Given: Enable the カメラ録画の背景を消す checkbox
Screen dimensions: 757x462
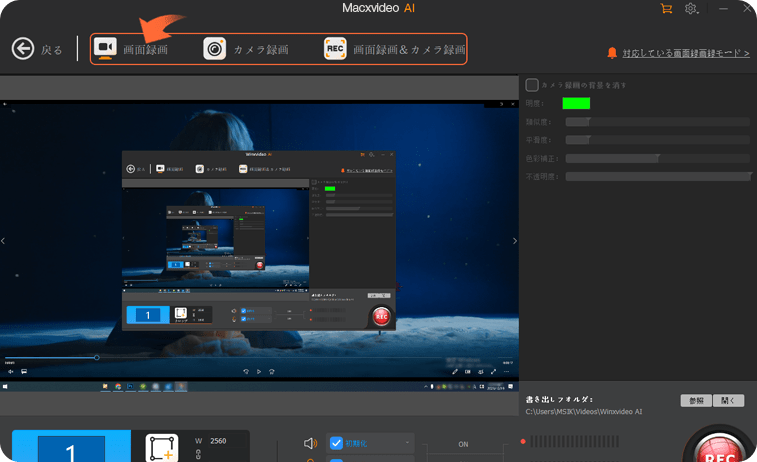Looking at the screenshot, I should 532,85.
